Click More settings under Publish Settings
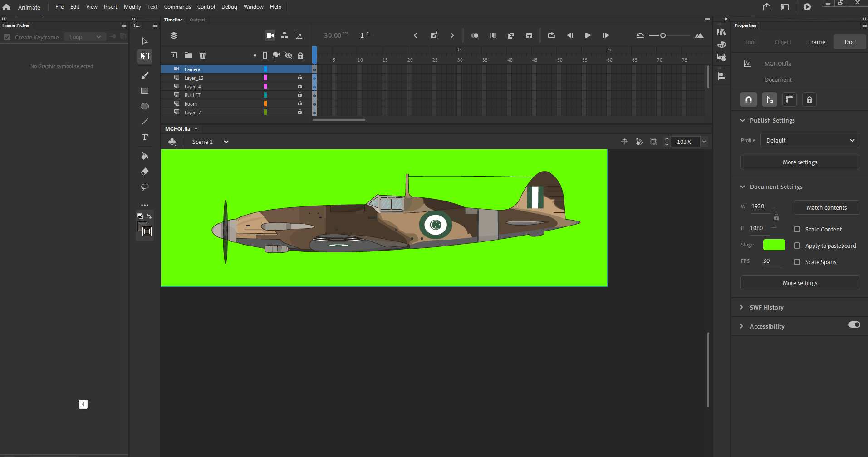The image size is (868, 457). click(799, 162)
